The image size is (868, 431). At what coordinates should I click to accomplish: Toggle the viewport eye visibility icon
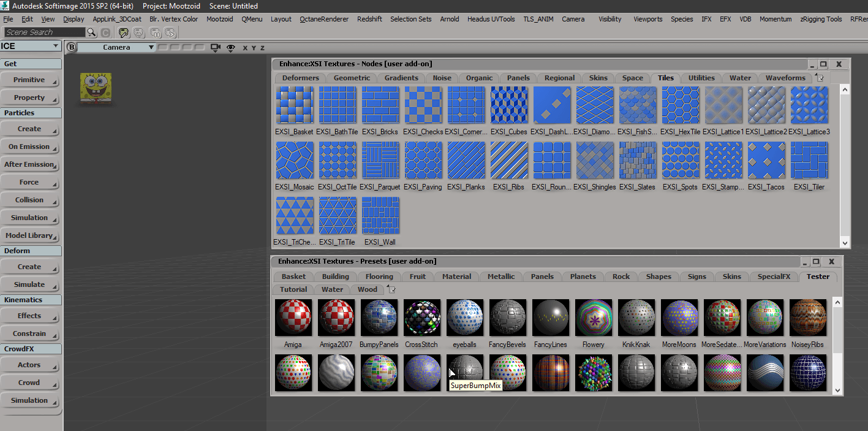pos(231,47)
